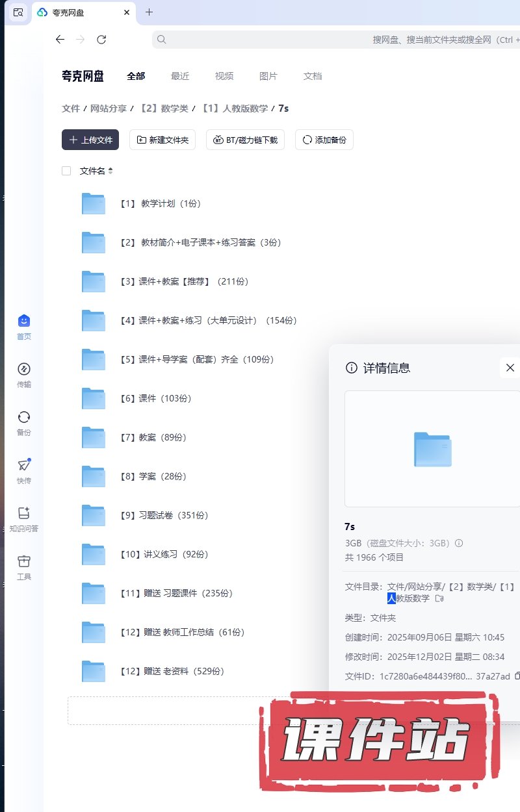
Task: Tick the select-all checkbox beside 文件名
Action: 66,171
